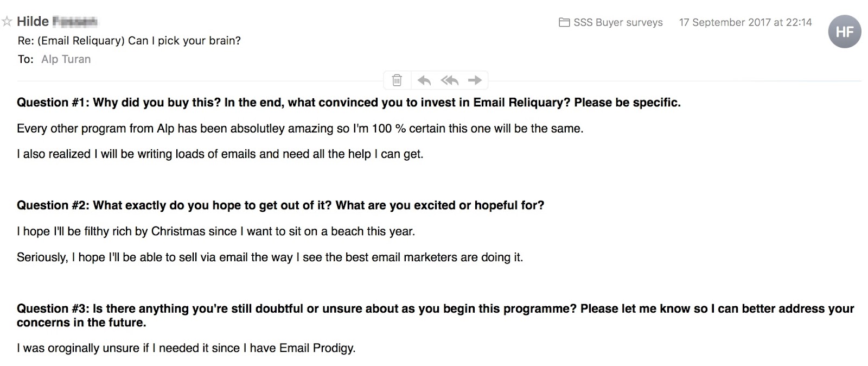Viewport: 868px width, 366px height.
Task: Click the line starting 'Every other program from Alp'
Action: click(x=300, y=129)
